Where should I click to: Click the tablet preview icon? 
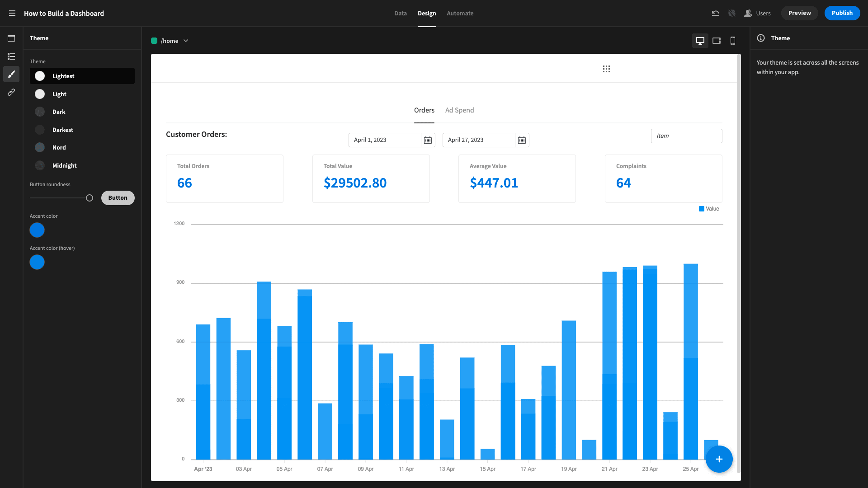(x=717, y=41)
